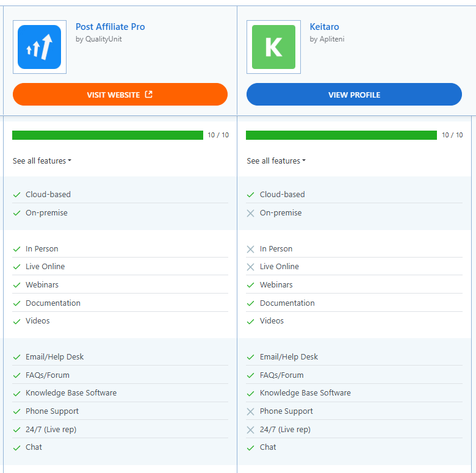The height and width of the screenshot is (473, 476).
Task: Click the X icon beside Keitaro On-premise
Action: pos(250,213)
